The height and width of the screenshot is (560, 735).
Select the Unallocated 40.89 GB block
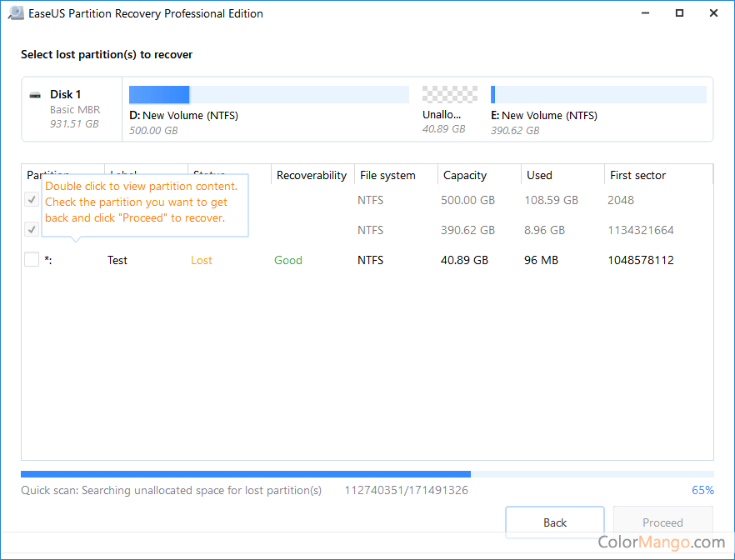point(450,94)
